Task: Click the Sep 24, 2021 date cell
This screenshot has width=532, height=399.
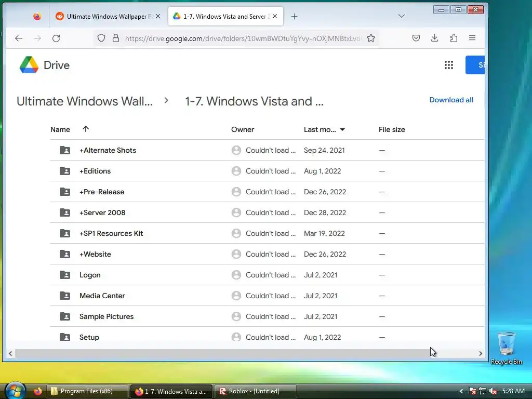Action: pos(324,150)
